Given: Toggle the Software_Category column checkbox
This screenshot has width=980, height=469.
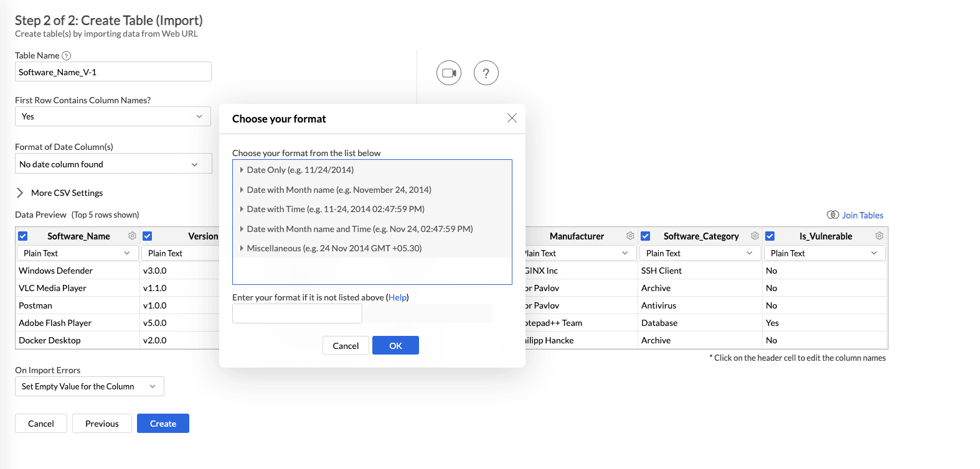Looking at the screenshot, I should (646, 236).
